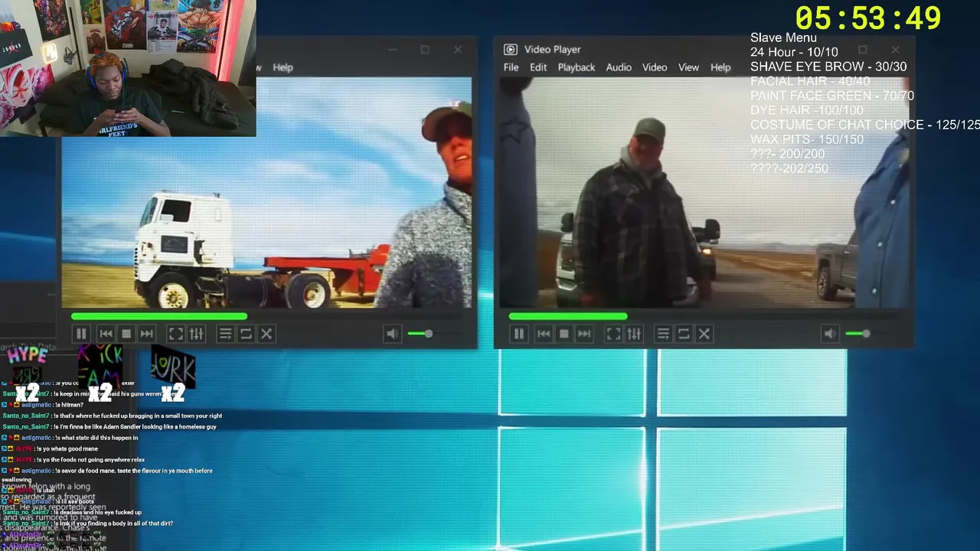Screen dimensions: 980x551
Task: Open Help menu in left video player
Action: (x=283, y=67)
